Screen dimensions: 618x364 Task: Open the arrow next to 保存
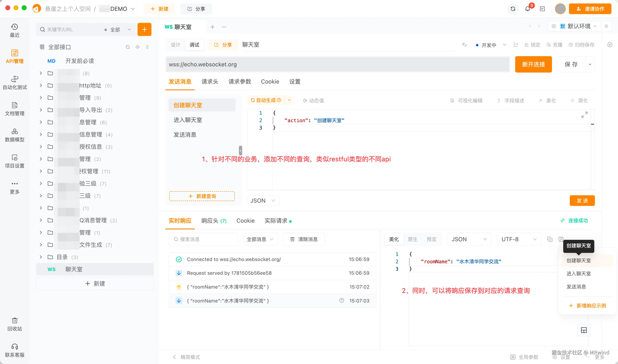tap(590, 64)
